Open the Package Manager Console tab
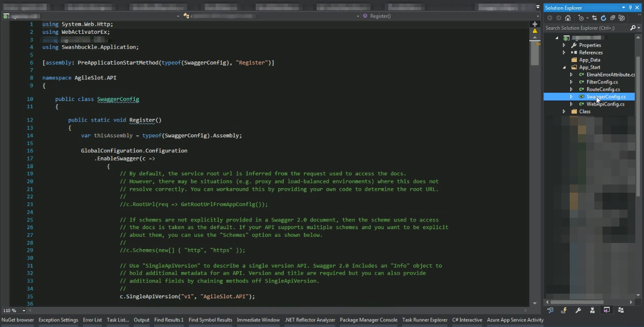This screenshot has height=327, width=644. tap(368, 320)
